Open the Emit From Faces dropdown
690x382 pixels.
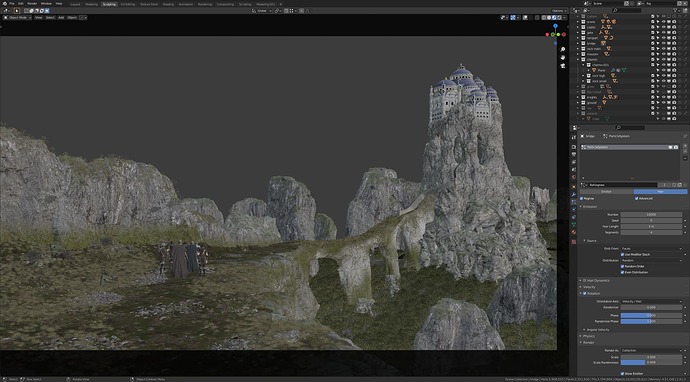(x=651, y=248)
